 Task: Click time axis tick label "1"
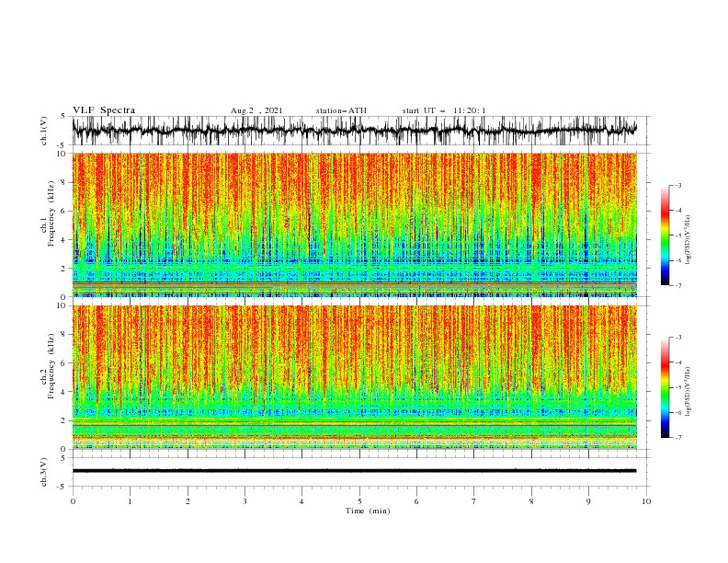130,501
